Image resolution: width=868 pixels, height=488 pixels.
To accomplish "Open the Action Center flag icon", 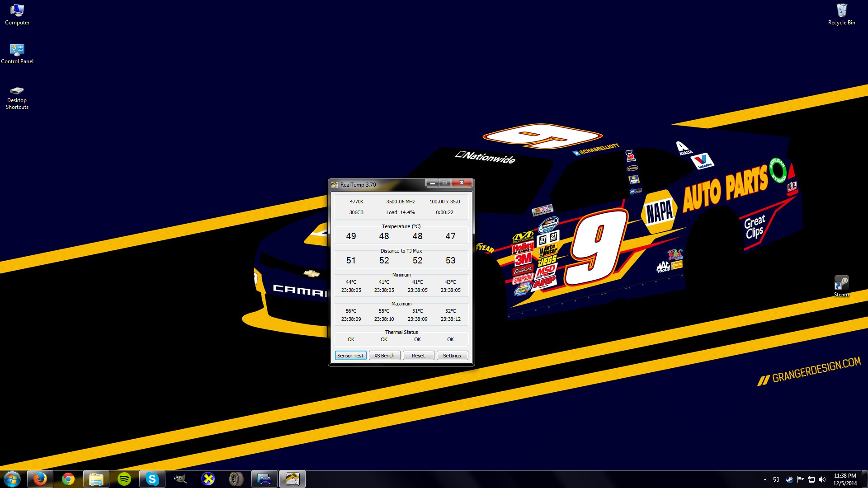I will tap(800, 479).
